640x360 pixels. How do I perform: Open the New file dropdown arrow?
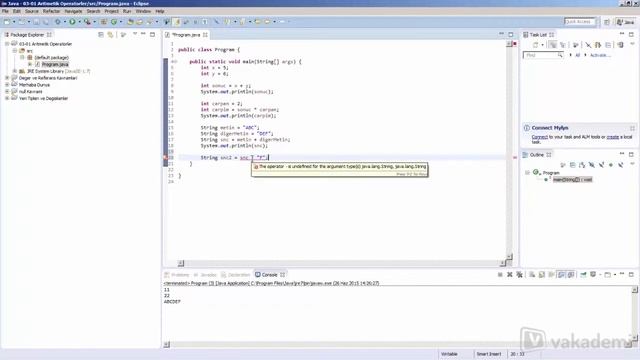(x=14, y=22)
